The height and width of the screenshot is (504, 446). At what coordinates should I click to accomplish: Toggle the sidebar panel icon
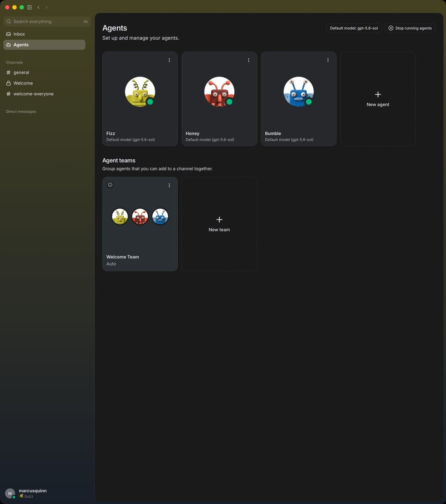(30, 7)
